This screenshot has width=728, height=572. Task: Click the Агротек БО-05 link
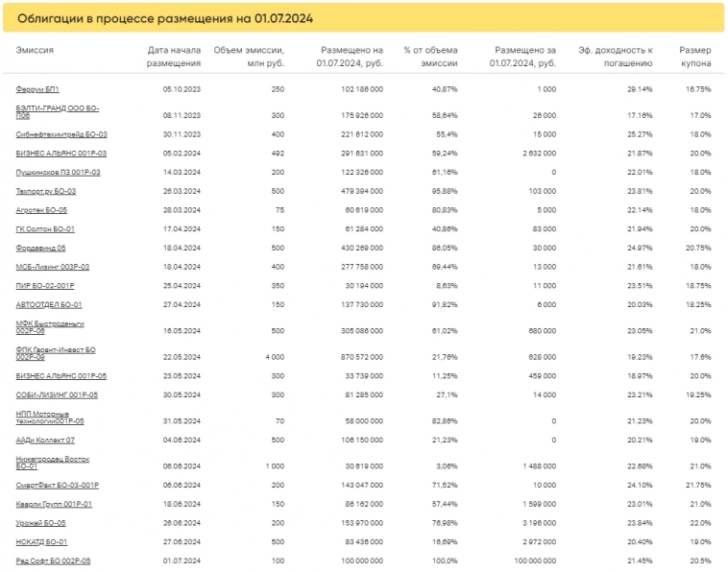point(41,210)
